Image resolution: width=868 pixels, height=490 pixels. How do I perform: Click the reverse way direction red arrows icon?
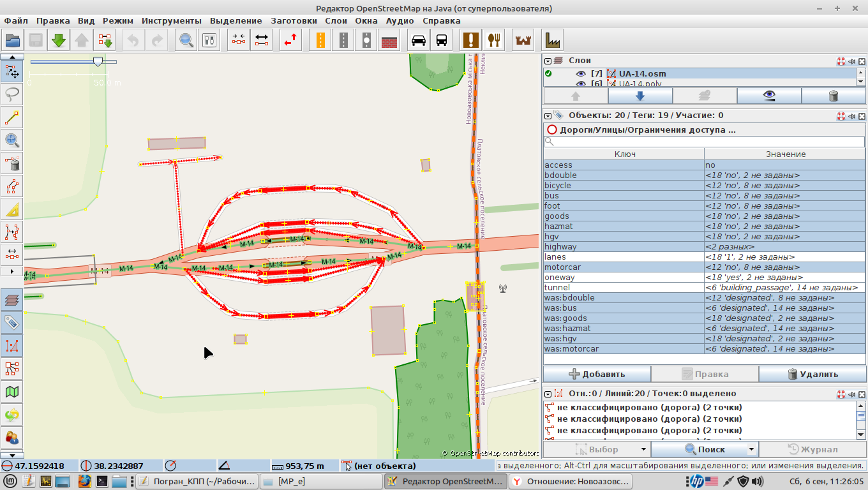(x=291, y=40)
